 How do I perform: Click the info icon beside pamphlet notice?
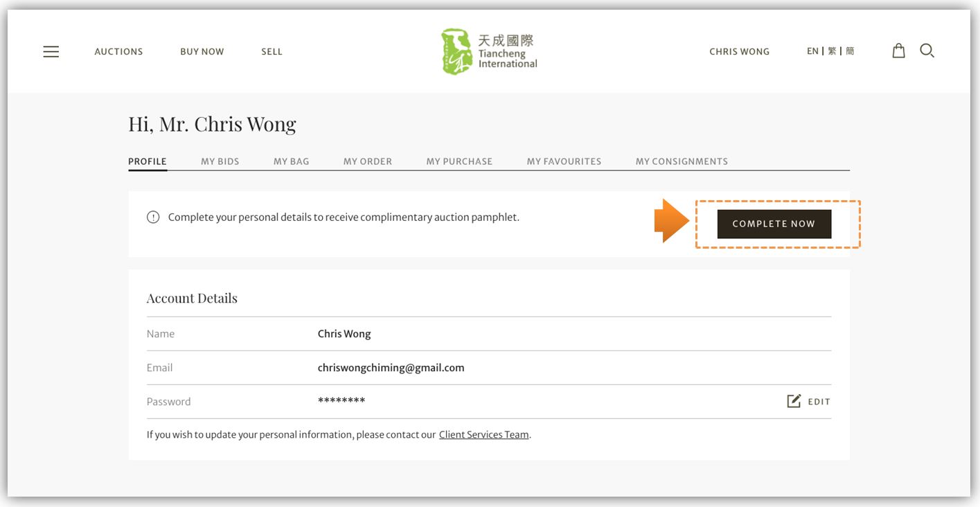tap(153, 217)
